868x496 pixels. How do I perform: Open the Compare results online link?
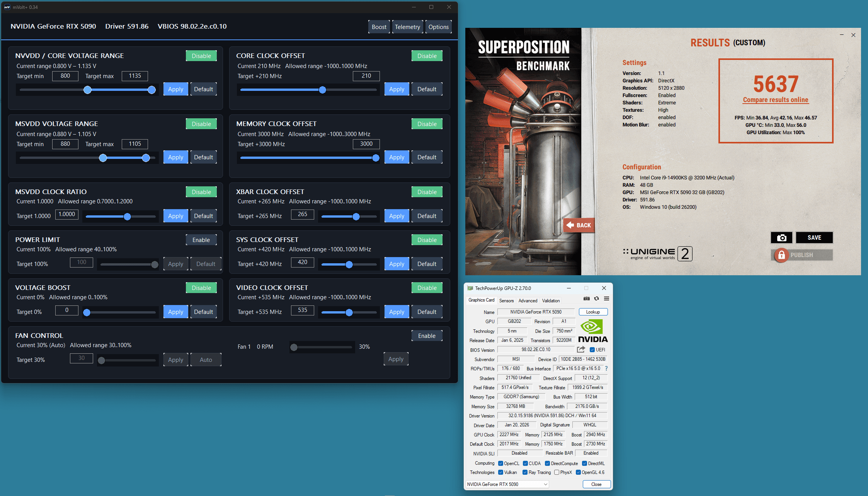pyautogui.click(x=776, y=100)
